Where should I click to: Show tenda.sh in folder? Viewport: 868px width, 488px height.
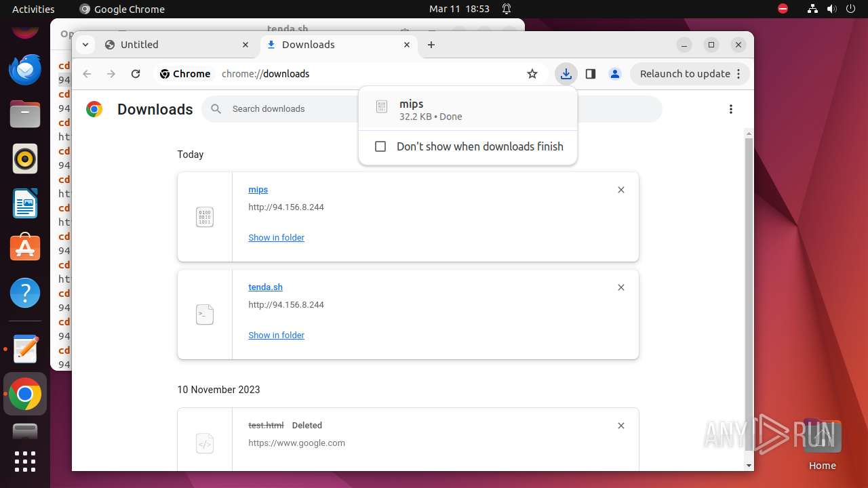(277, 335)
